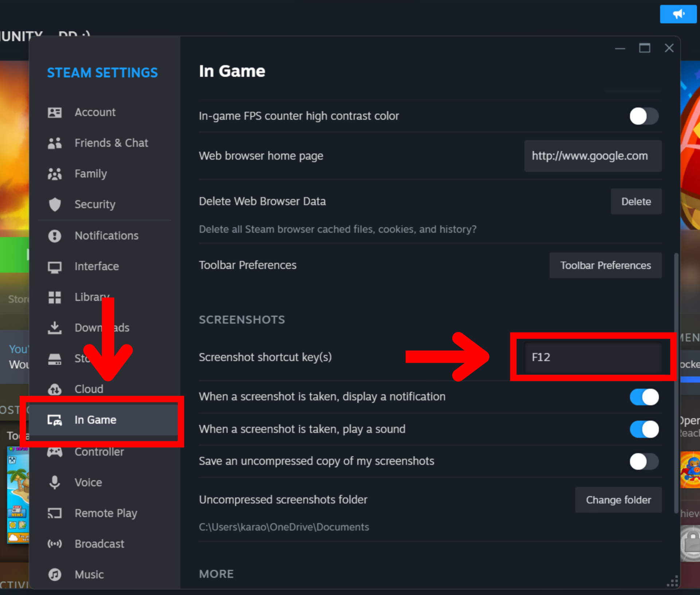The height and width of the screenshot is (595, 700).
Task: Disable screenshot notification display toggle
Action: [x=644, y=397]
